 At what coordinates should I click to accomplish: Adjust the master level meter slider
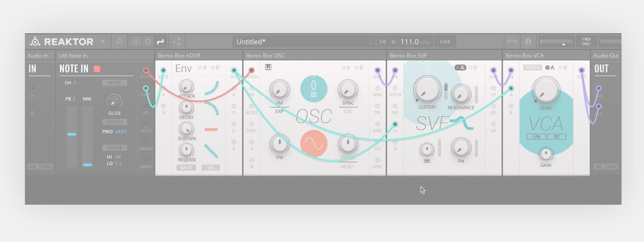556,42
